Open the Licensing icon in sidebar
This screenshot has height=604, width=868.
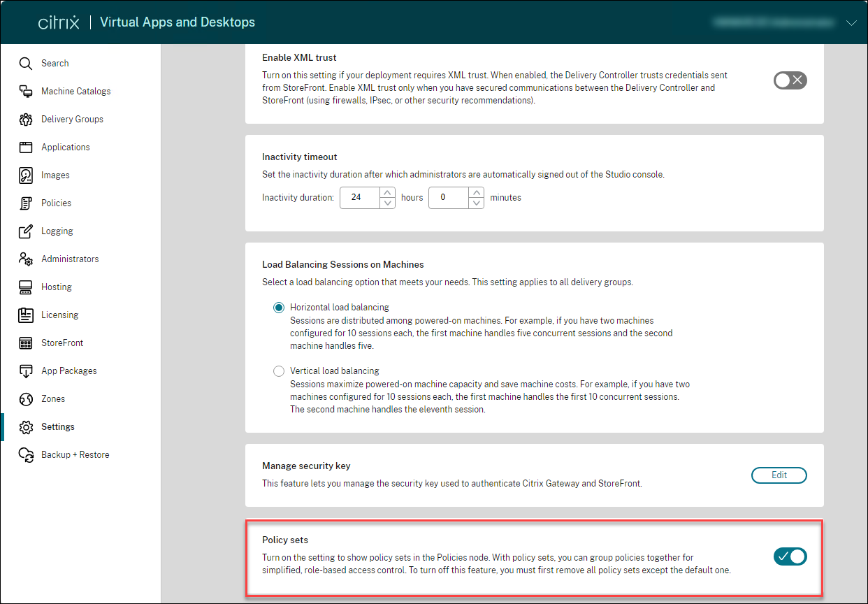click(26, 315)
